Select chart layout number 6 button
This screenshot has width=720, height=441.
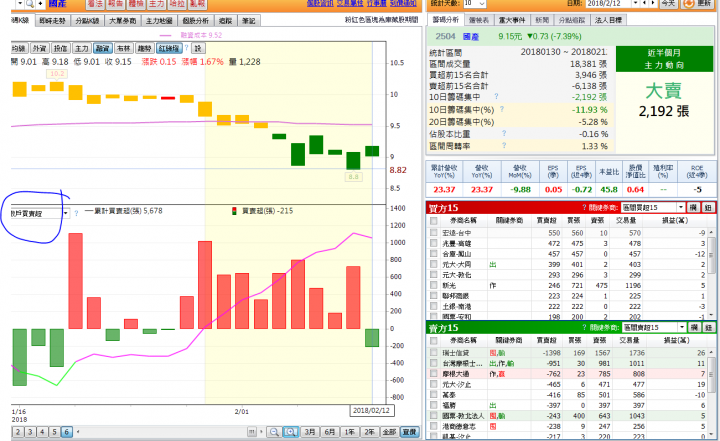pyautogui.click(x=67, y=432)
